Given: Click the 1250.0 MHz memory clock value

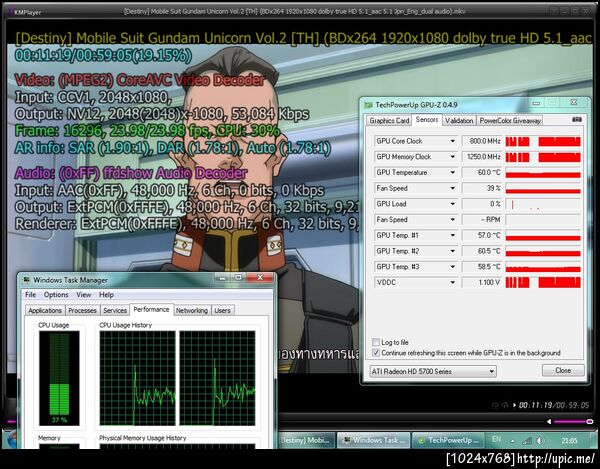Looking at the screenshot, I should [x=482, y=157].
